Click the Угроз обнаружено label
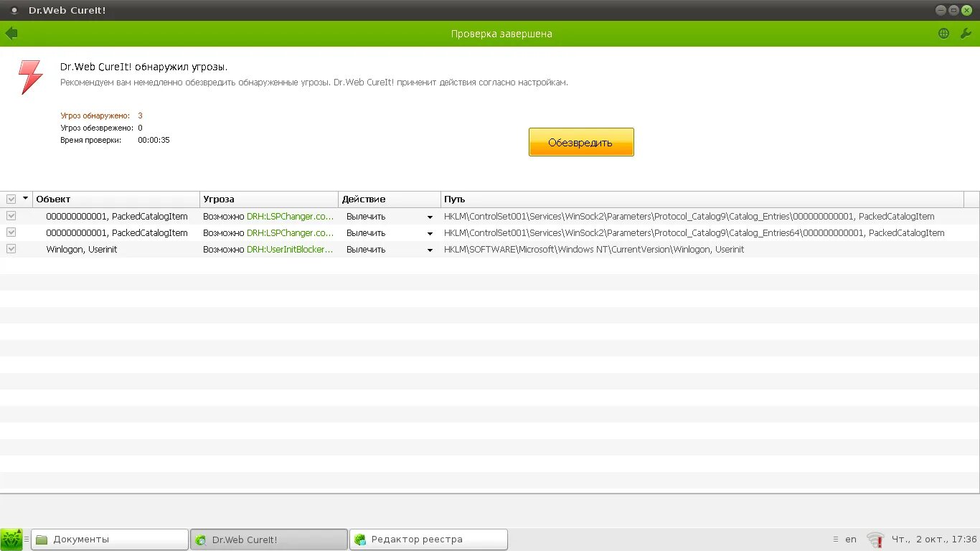Screen dimensions: 980x551 [x=95, y=116]
